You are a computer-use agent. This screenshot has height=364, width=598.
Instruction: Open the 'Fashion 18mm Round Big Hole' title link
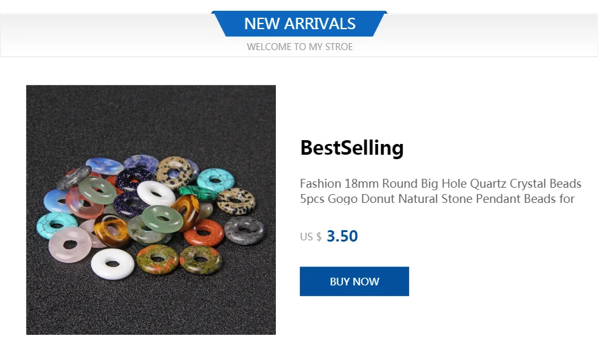(x=441, y=183)
